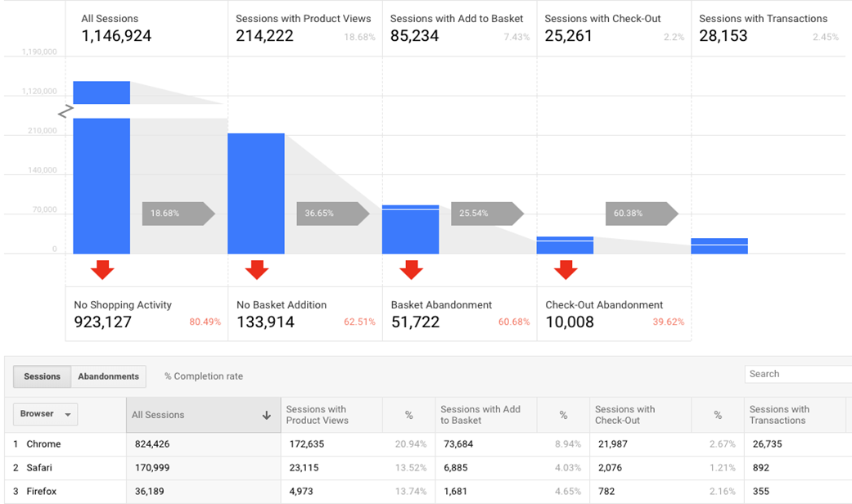Switch to the Sessions tab
The width and height of the screenshot is (852, 504).
[x=42, y=376]
